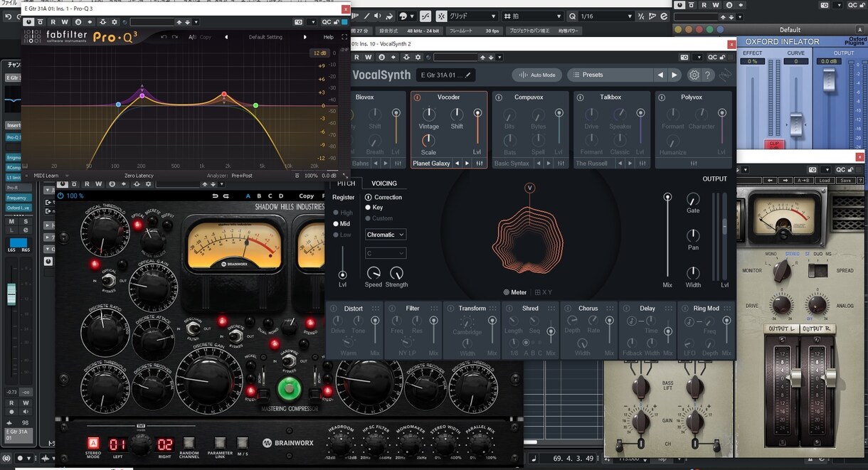Rename track field in VocalSynth header

coord(447,75)
